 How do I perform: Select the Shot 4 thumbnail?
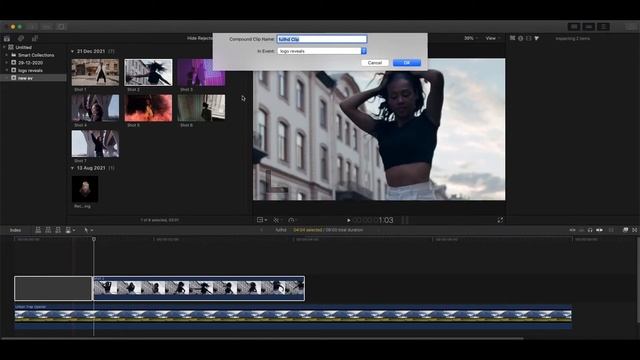click(96, 108)
